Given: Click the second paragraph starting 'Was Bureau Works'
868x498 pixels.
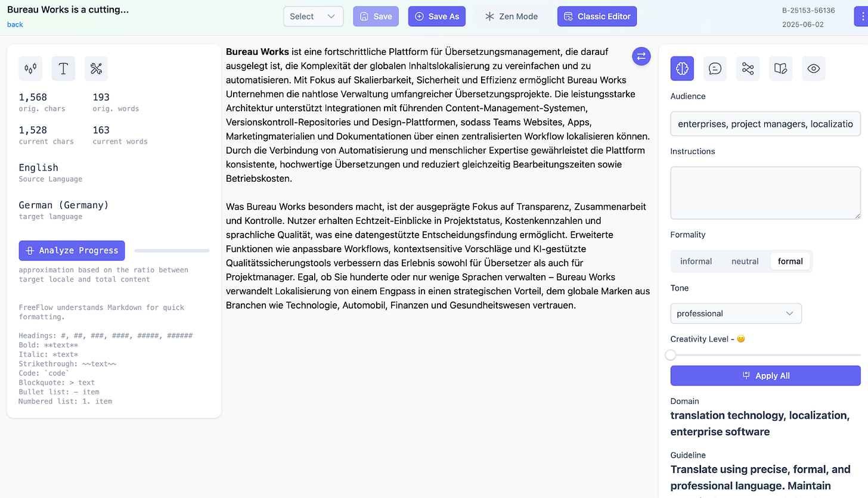Looking at the screenshot, I should click(438, 256).
